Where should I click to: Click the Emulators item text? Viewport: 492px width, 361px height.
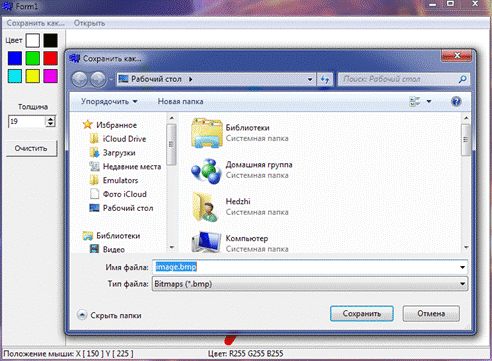tap(120, 180)
